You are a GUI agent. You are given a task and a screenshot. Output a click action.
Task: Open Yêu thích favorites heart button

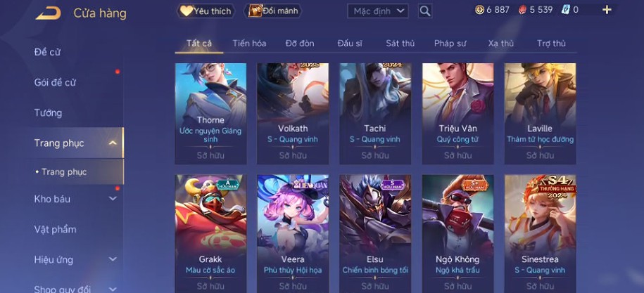coord(206,11)
